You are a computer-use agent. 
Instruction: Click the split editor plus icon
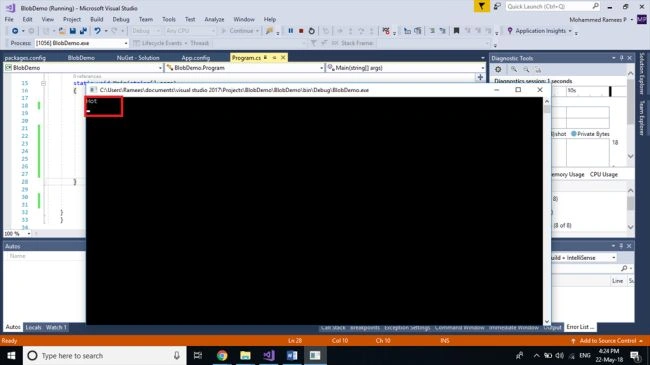click(x=480, y=77)
